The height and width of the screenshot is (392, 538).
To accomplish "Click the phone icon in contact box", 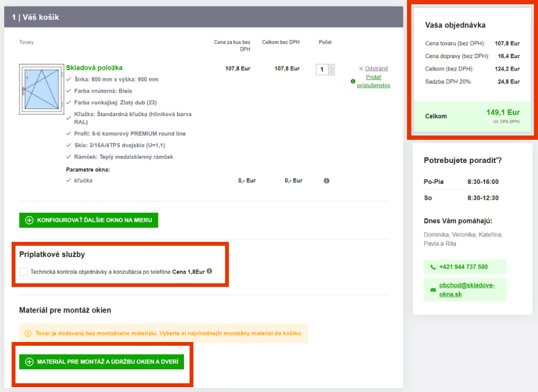I will [x=433, y=267].
